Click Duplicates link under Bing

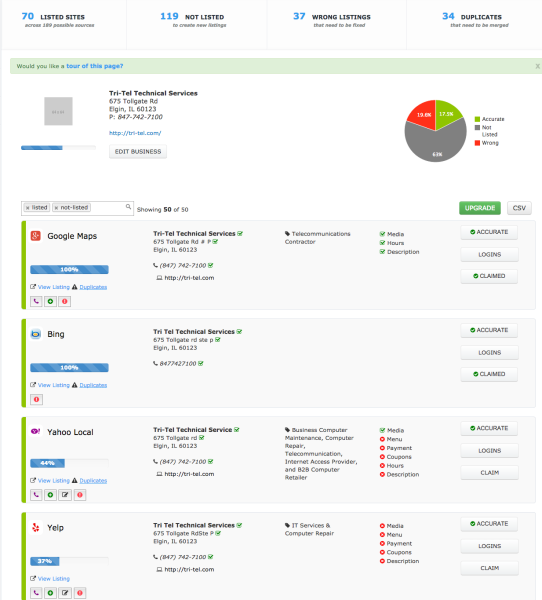tap(93, 385)
